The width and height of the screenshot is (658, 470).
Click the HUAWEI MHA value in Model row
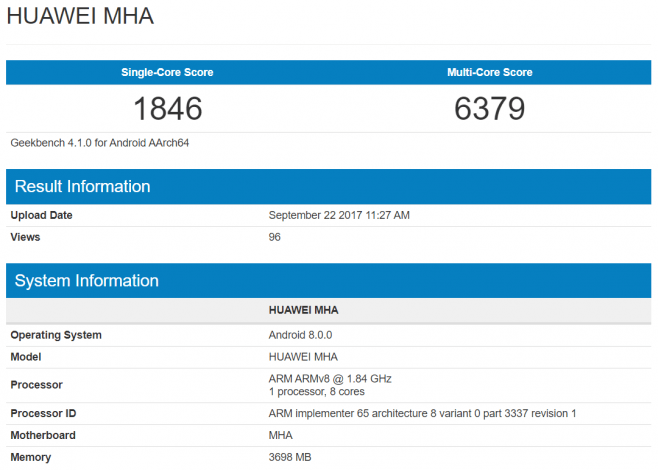pyautogui.click(x=303, y=357)
